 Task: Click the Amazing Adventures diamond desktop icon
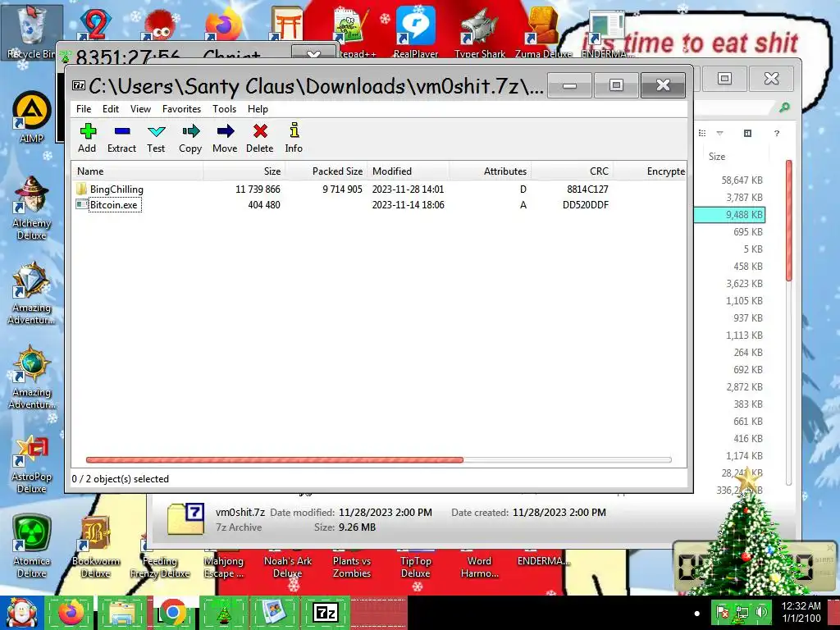click(x=32, y=293)
